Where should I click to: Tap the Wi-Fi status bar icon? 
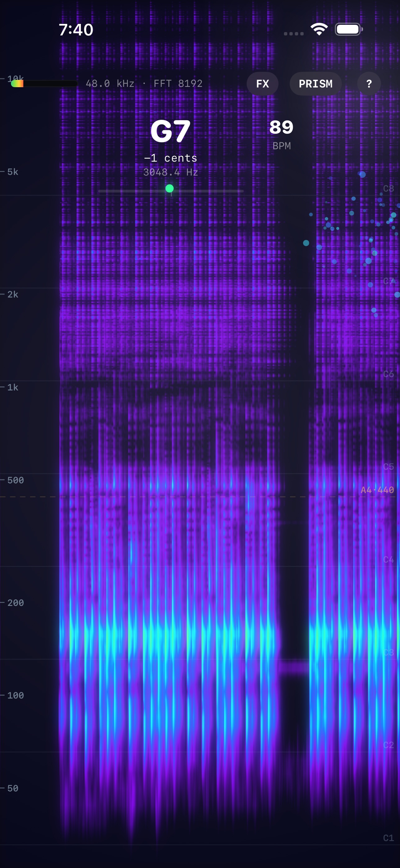tap(319, 29)
